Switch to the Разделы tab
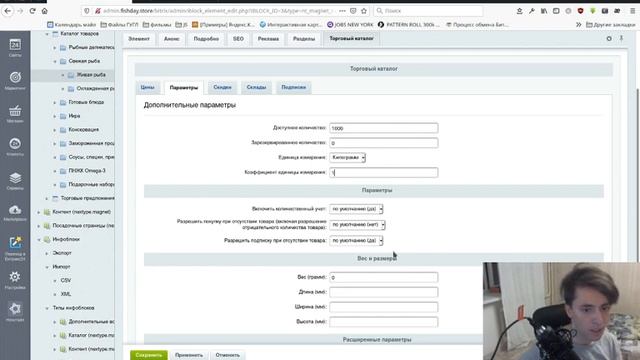The image size is (640, 360). click(x=304, y=39)
